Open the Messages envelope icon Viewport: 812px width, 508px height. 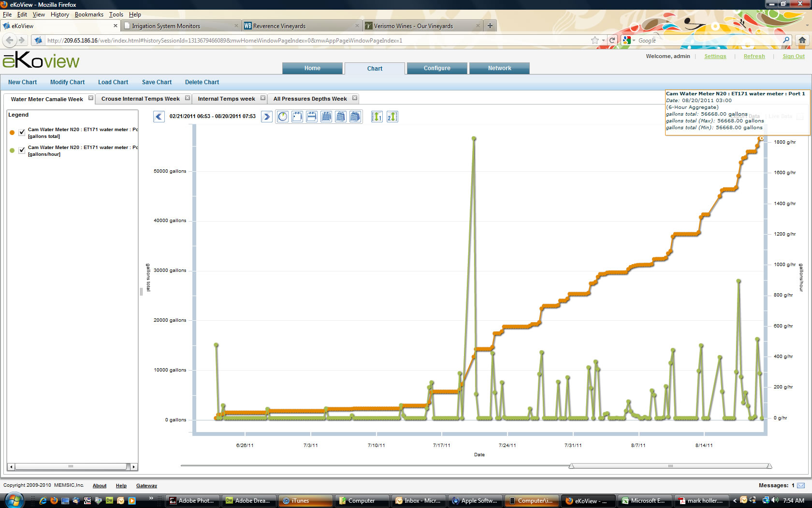point(801,485)
